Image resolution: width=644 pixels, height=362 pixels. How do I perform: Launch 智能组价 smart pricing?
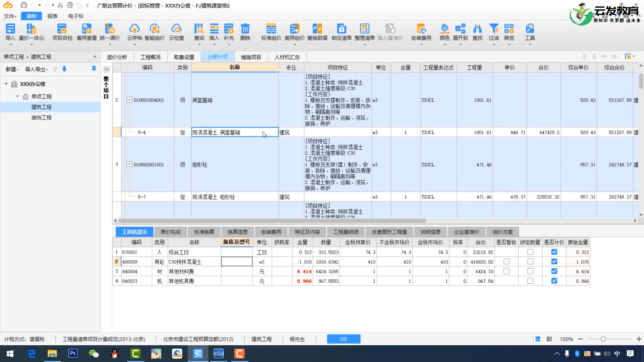155,33
